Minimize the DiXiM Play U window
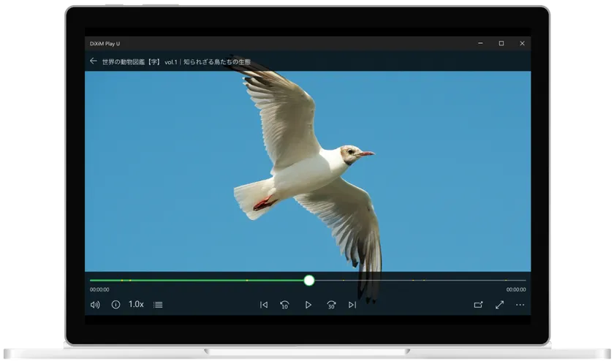Image resolution: width=614 pixels, height=364 pixels. [x=480, y=43]
